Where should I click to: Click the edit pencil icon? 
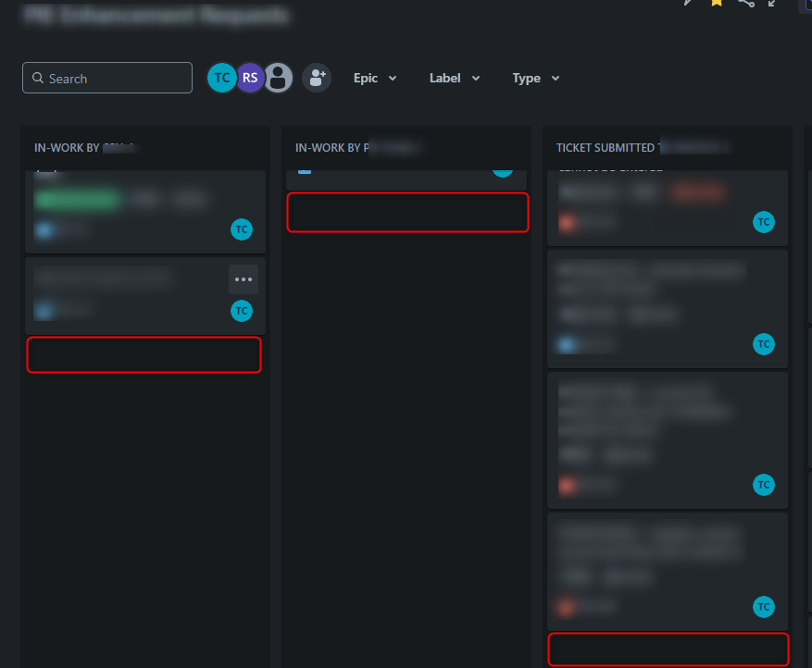click(x=685, y=5)
